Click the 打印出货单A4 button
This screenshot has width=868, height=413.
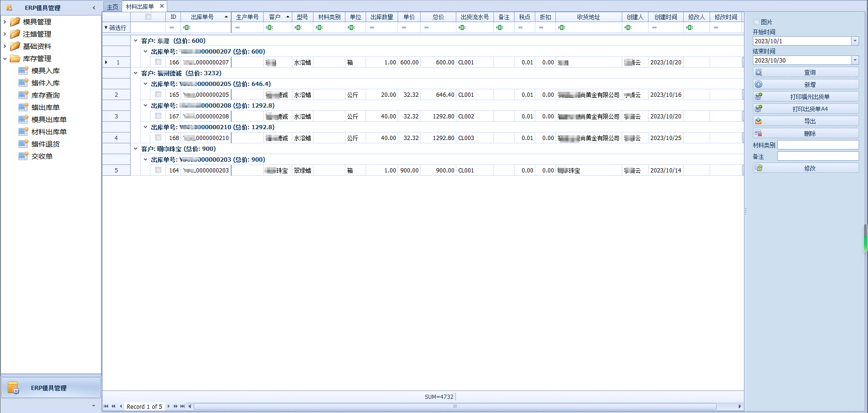click(x=810, y=109)
